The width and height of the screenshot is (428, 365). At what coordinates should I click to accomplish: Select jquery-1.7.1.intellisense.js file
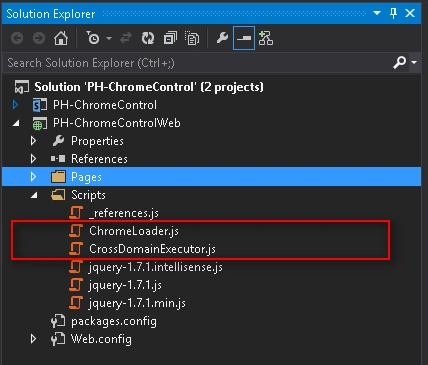click(x=156, y=267)
